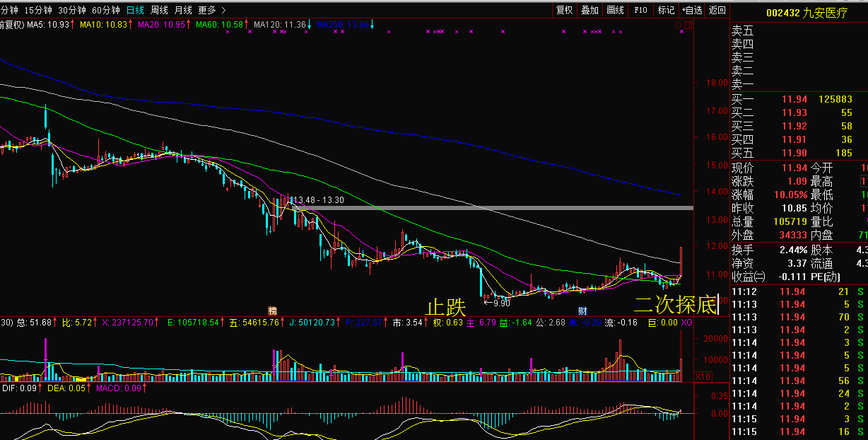Add stock via +自选 button
The height and width of the screenshot is (440, 868).
692,10
